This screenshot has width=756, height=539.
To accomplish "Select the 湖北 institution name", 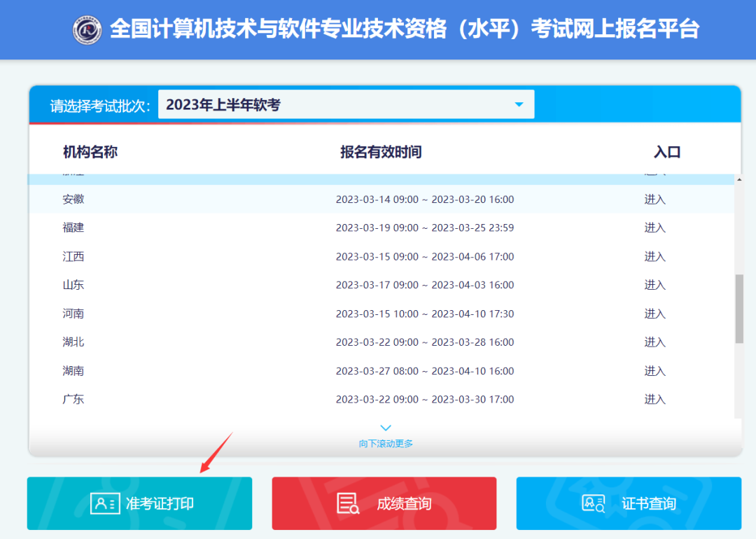I will 73,342.
